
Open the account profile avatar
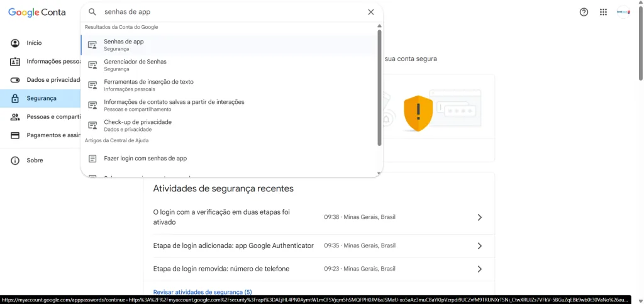tap(623, 12)
